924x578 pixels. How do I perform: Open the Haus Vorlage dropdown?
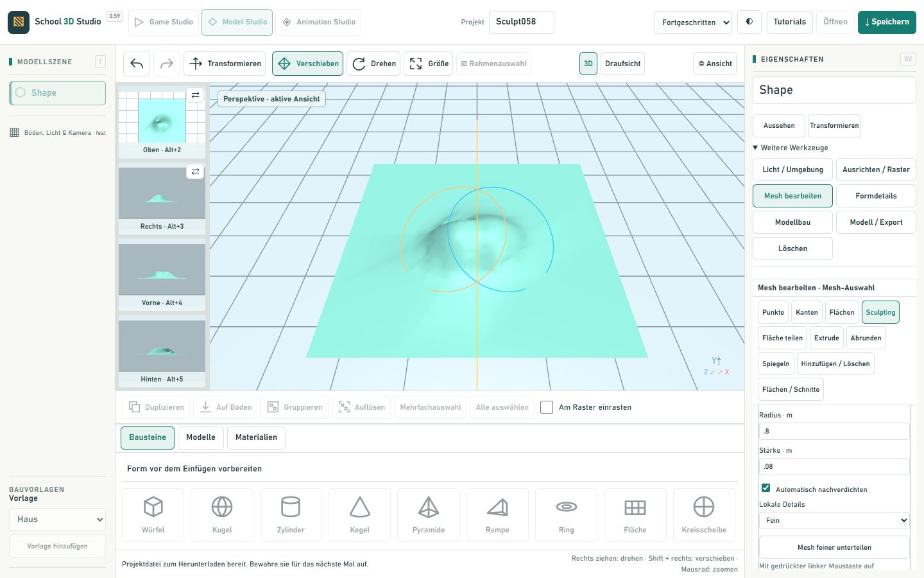click(57, 520)
